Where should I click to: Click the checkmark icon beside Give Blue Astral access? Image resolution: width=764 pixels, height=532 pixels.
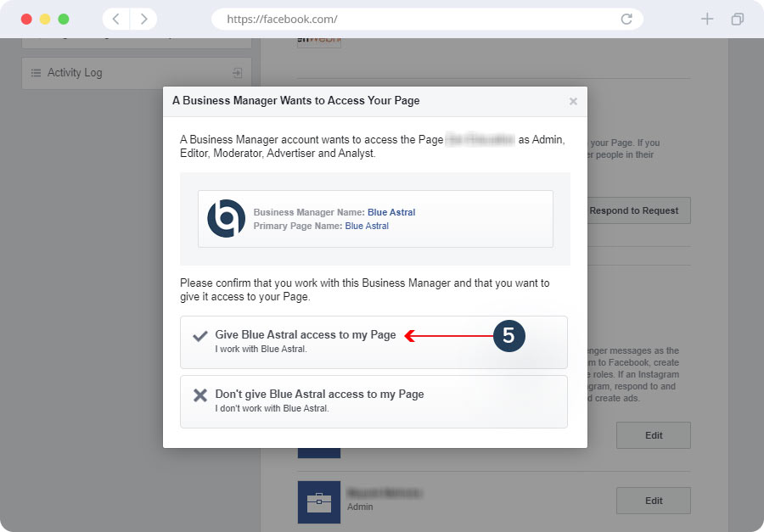(x=200, y=336)
